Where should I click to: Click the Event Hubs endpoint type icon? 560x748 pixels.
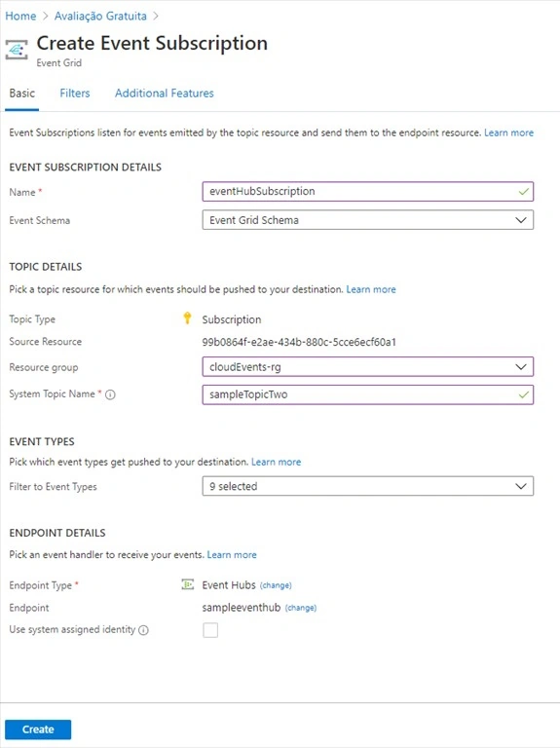coord(187,584)
